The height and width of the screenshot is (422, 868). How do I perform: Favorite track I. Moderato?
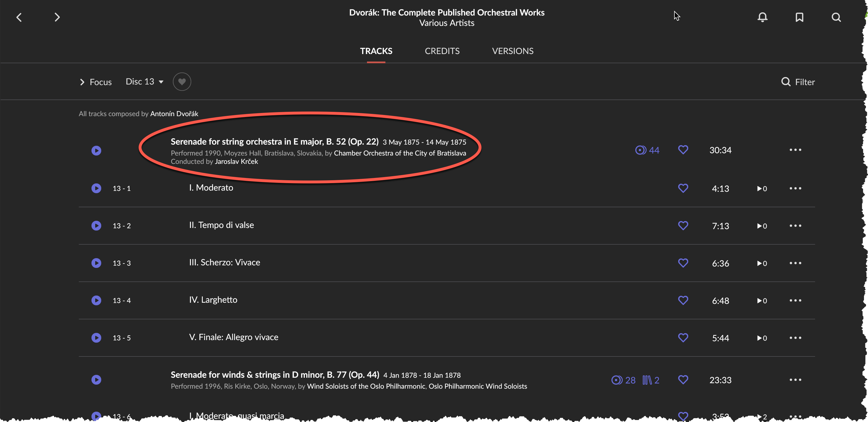coord(683,188)
